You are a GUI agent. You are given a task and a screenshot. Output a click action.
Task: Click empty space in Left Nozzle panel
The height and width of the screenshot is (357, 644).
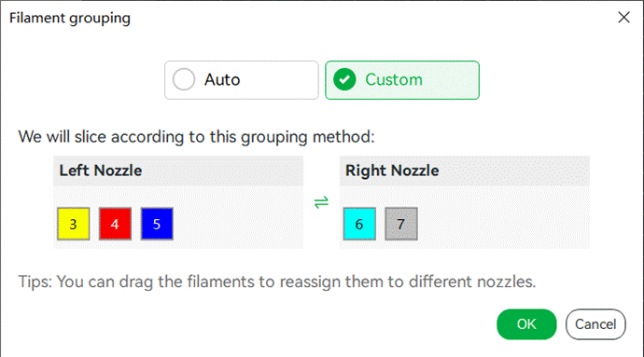[238, 224]
